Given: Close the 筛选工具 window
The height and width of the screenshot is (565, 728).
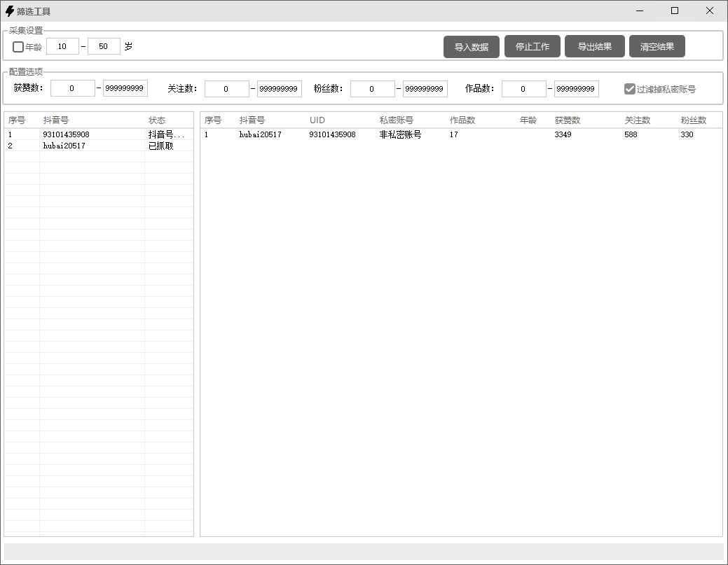Looking at the screenshot, I should coord(709,11).
